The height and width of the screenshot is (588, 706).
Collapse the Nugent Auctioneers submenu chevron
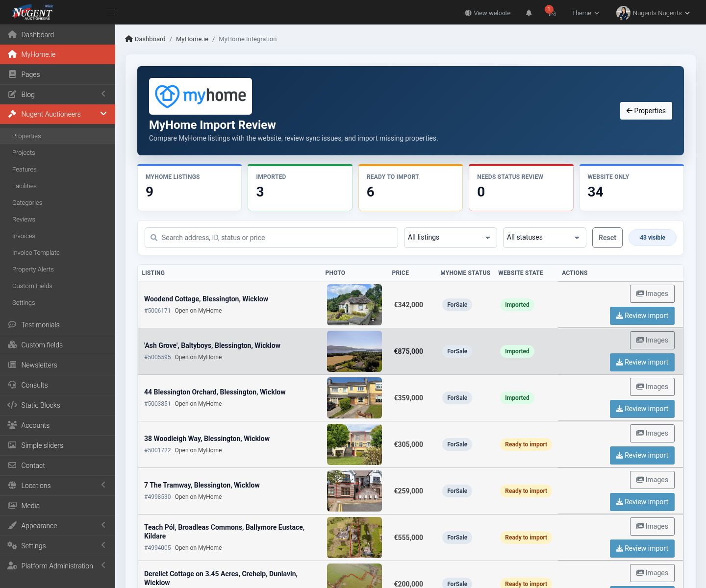[103, 114]
